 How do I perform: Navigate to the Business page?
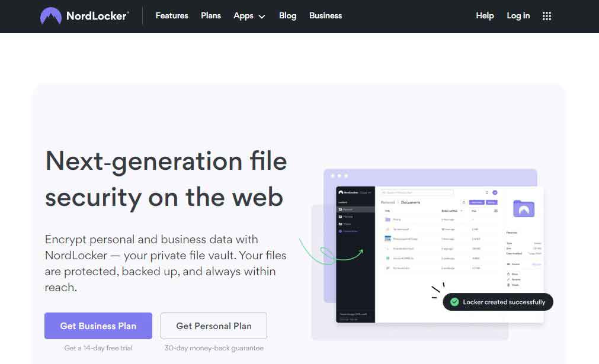pos(325,16)
